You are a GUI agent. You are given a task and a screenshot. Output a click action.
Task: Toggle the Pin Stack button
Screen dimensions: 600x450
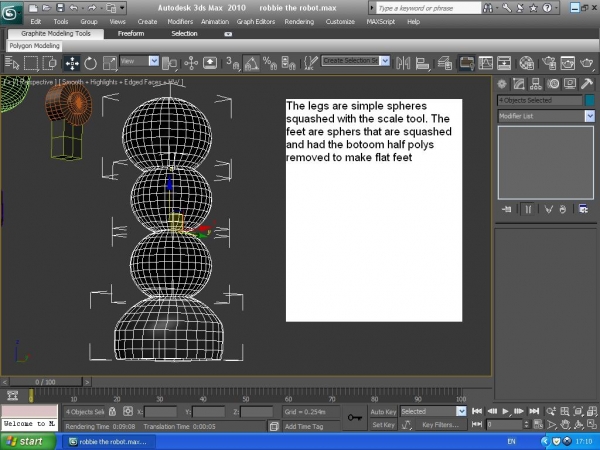(507, 209)
